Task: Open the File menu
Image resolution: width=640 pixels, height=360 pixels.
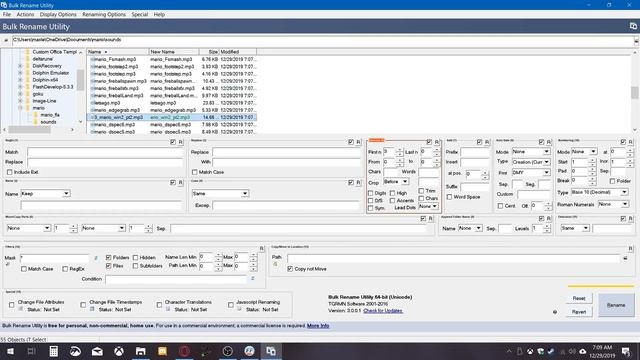Action: pos(7,14)
